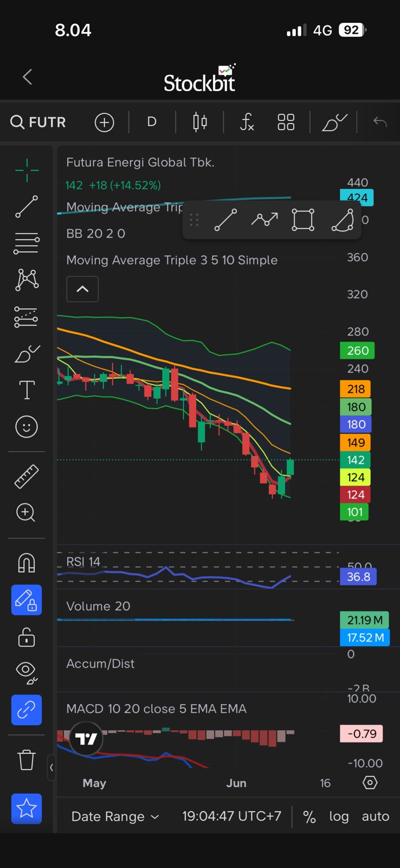Click the 21.19 M volume label
Image resolution: width=400 pixels, height=868 pixels.
pyautogui.click(x=364, y=620)
